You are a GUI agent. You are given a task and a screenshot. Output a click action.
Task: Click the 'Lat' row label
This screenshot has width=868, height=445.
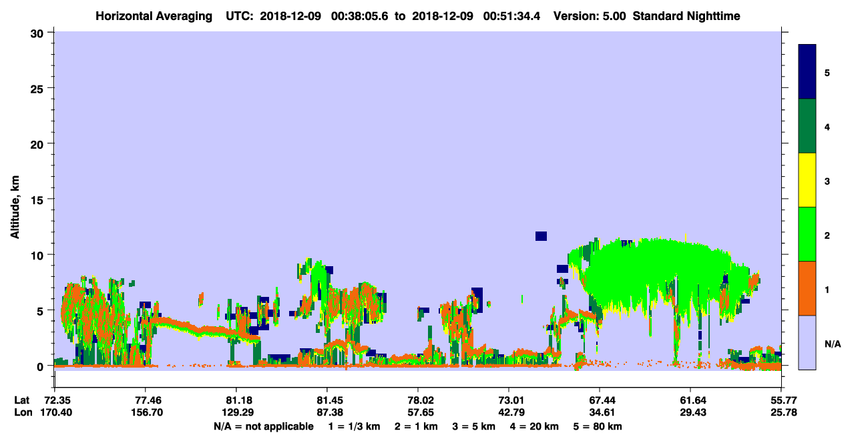click(x=22, y=400)
